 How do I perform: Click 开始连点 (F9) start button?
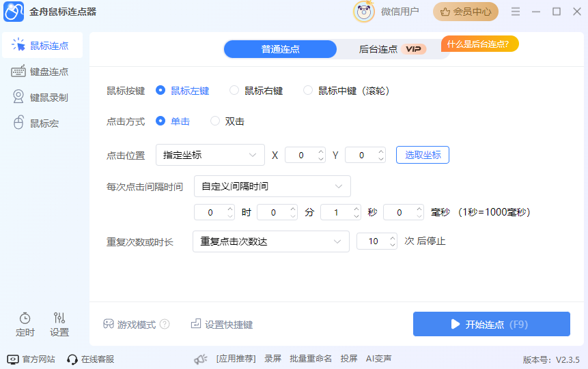coord(492,324)
